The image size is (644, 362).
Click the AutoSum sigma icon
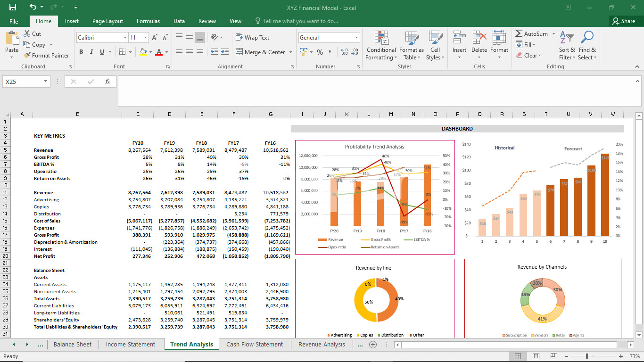pyautogui.click(x=519, y=34)
